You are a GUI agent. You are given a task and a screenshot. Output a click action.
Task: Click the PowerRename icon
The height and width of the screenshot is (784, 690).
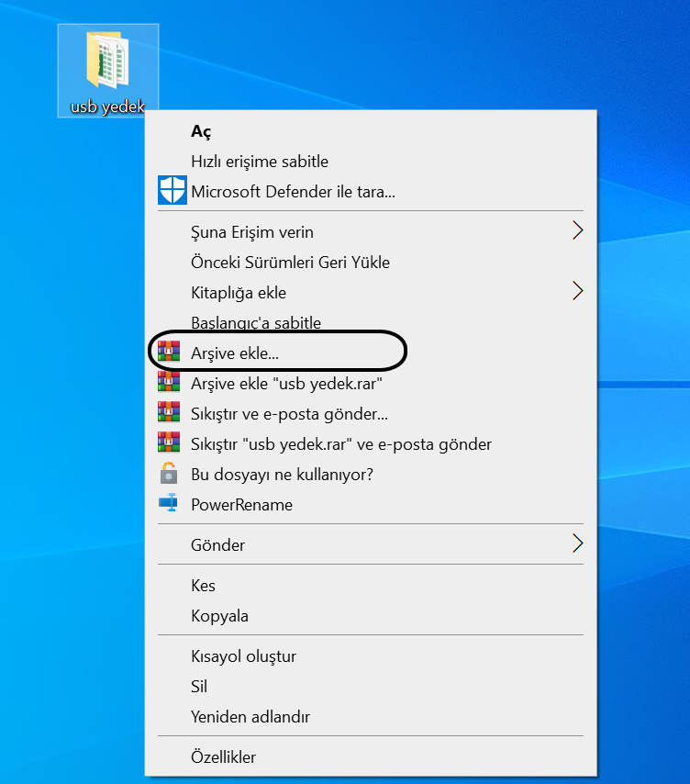pyautogui.click(x=168, y=504)
